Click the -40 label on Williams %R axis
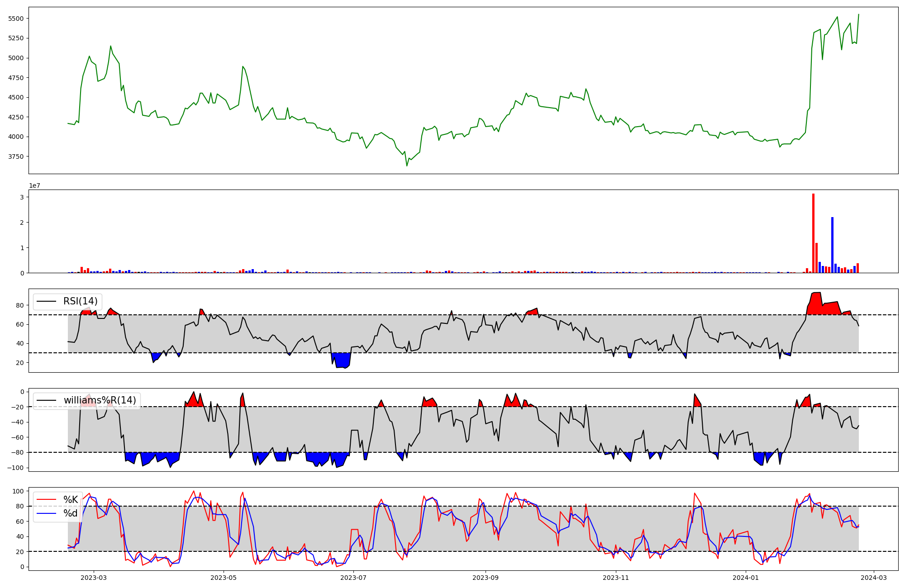Screen dimensions: 905x588 coord(17,422)
